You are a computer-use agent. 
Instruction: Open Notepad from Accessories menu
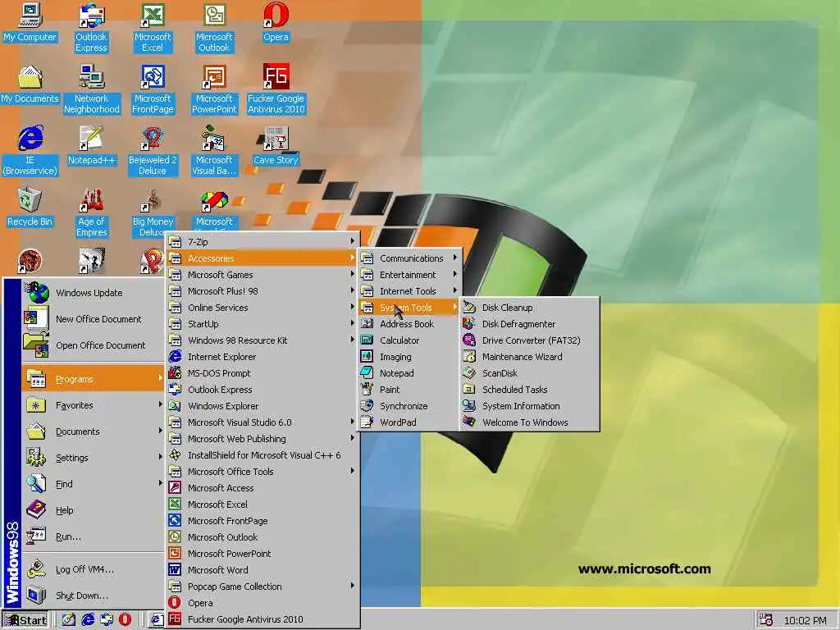(410, 373)
